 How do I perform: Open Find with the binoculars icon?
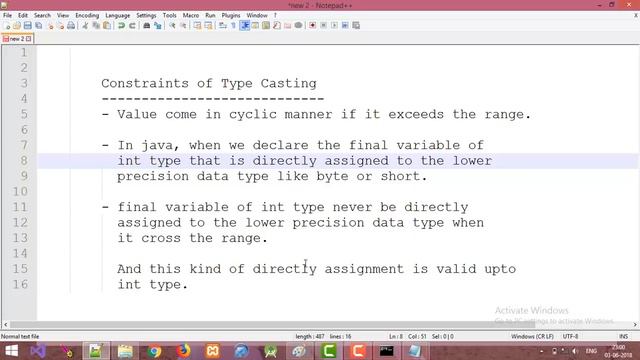coord(147,25)
